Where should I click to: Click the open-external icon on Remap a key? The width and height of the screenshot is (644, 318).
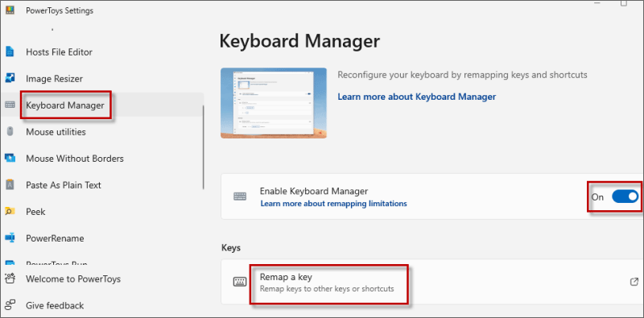[634, 282]
